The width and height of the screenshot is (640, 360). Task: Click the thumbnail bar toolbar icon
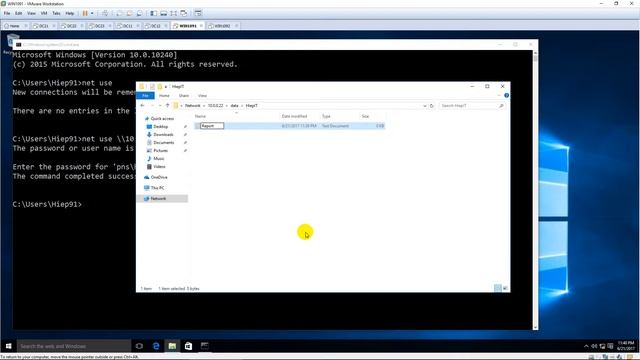(163, 13)
